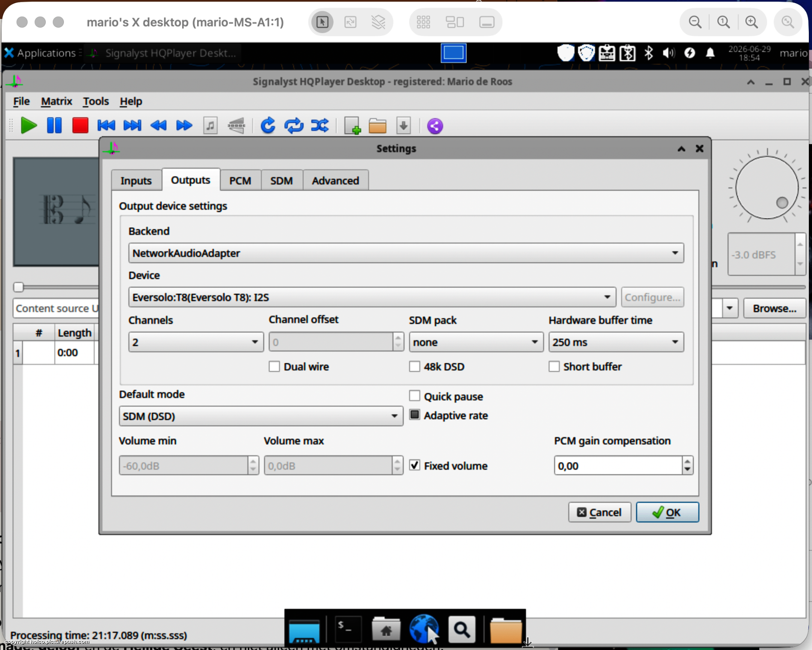Click the music note toolbar icon
812x650 pixels.
(x=210, y=125)
